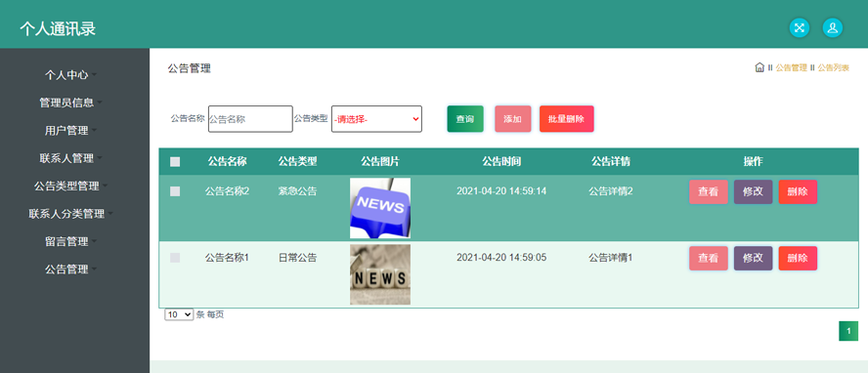Open the blue NEWS key thumbnail
Image resolution: width=868 pixels, height=373 pixels.
click(x=380, y=208)
